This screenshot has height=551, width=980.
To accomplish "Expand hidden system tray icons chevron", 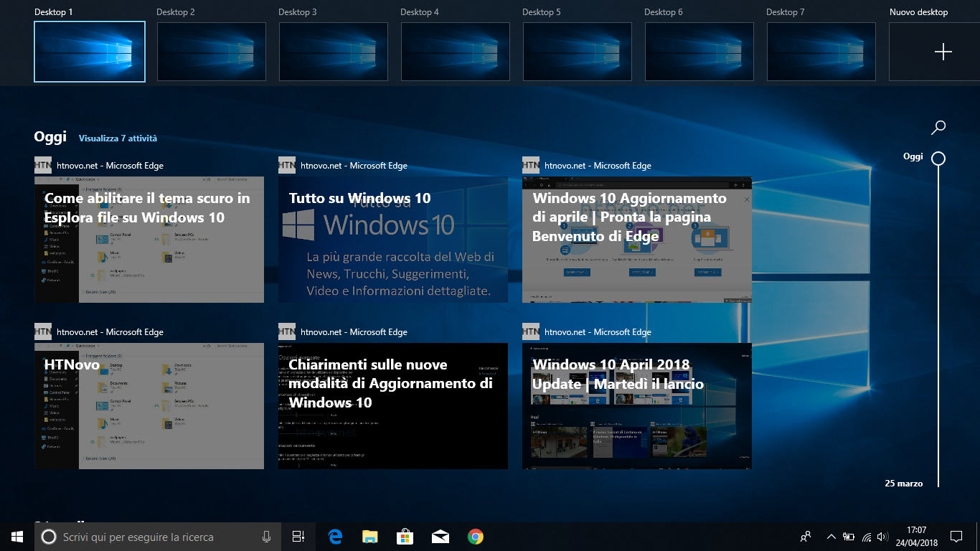I will point(831,537).
